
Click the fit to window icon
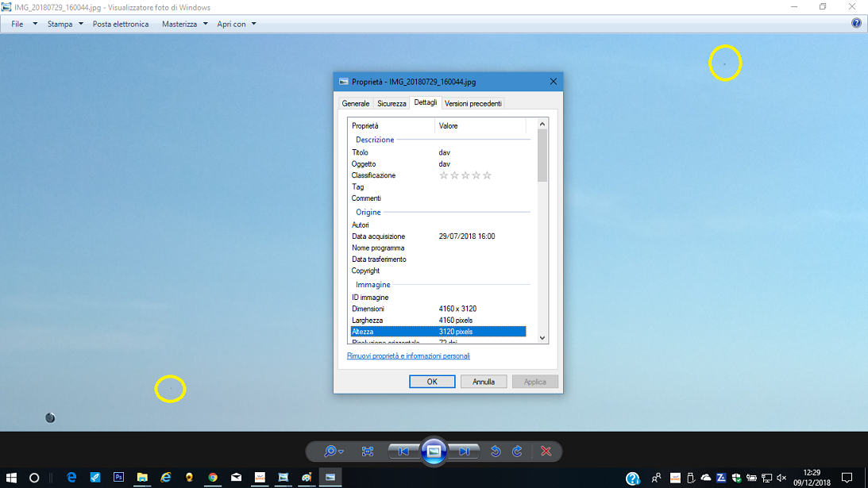(368, 451)
